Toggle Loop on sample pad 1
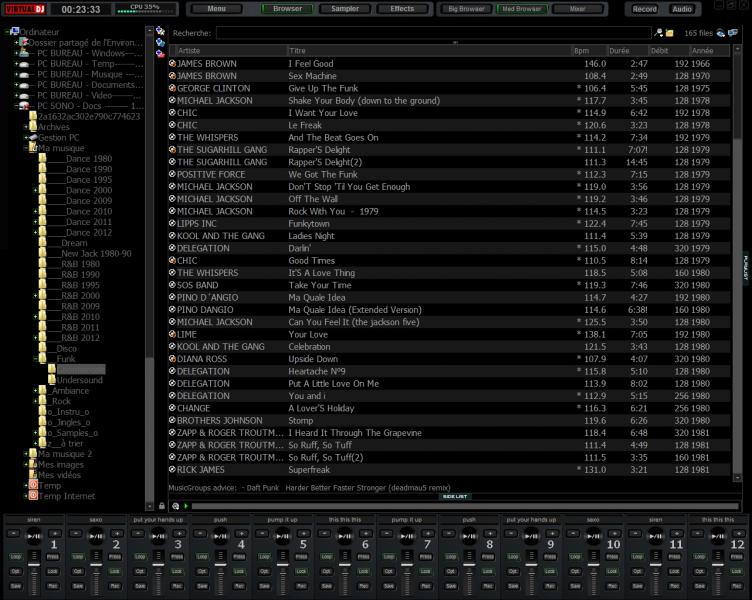The width and height of the screenshot is (752, 600). point(16,555)
